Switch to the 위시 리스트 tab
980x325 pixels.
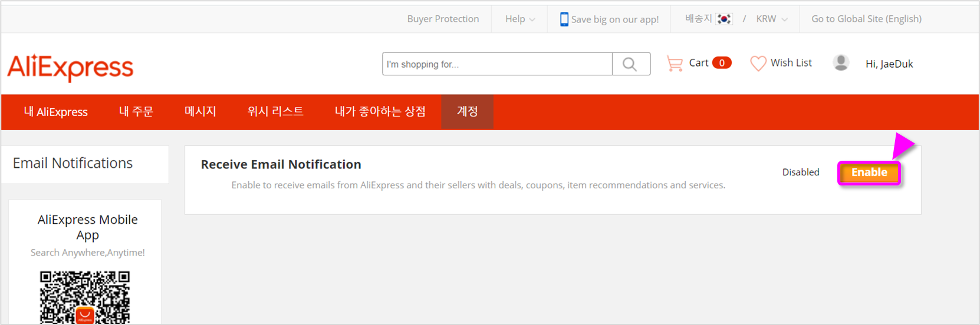click(x=275, y=112)
